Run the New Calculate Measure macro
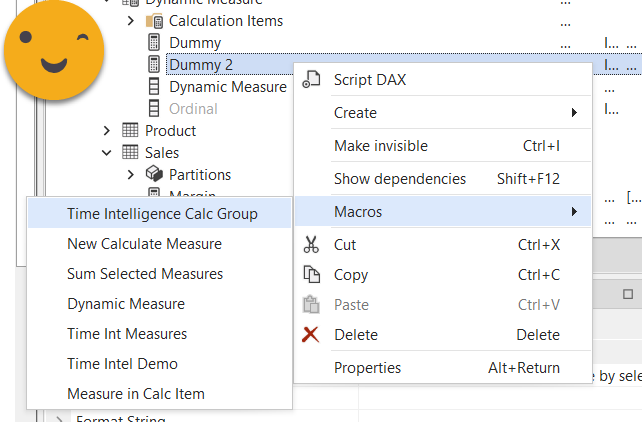Screen dimensions: 642x422 coord(144,243)
